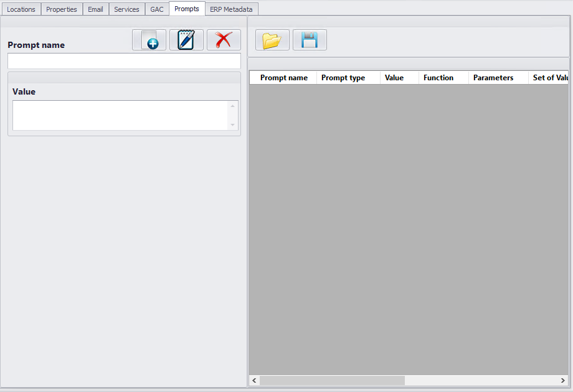The image size is (573, 392).
Task: Focus the Prompt name input field
Action: (x=124, y=61)
